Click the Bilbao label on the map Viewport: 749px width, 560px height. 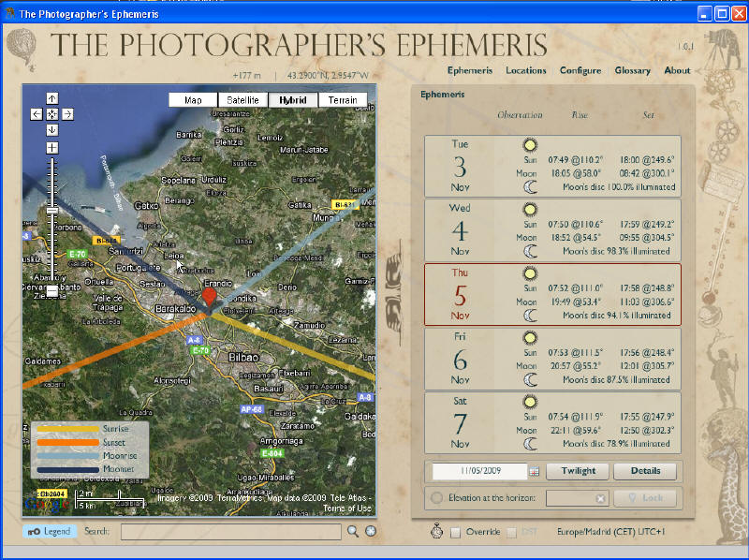pyautogui.click(x=243, y=358)
